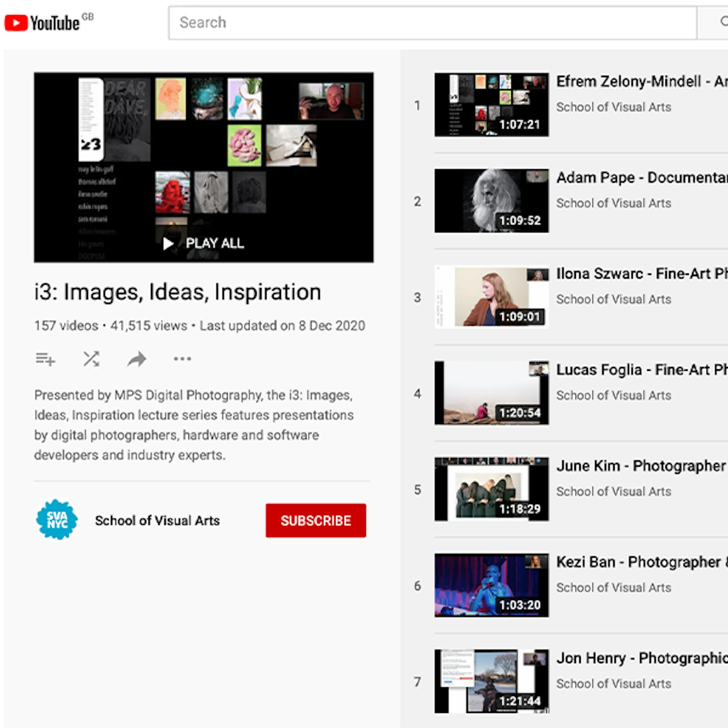The image size is (728, 728).
Task: Open channel link under Adam Pape video
Action: tap(614, 203)
